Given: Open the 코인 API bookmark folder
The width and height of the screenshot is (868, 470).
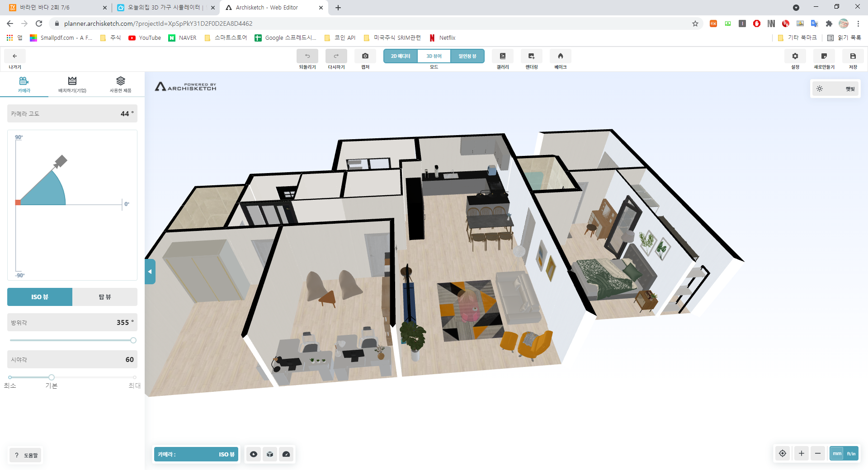Looking at the screenshot, I should pyautogui.click(x=340, y=38).
